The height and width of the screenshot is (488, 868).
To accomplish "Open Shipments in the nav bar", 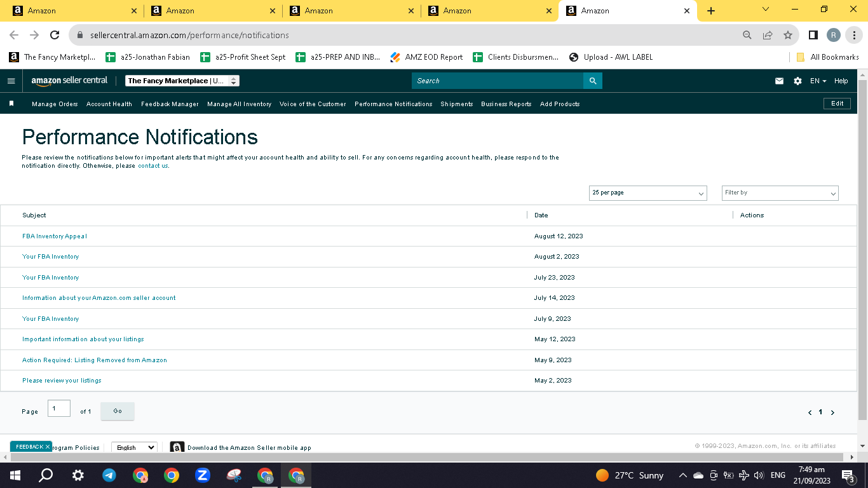I will pos(457,104).
